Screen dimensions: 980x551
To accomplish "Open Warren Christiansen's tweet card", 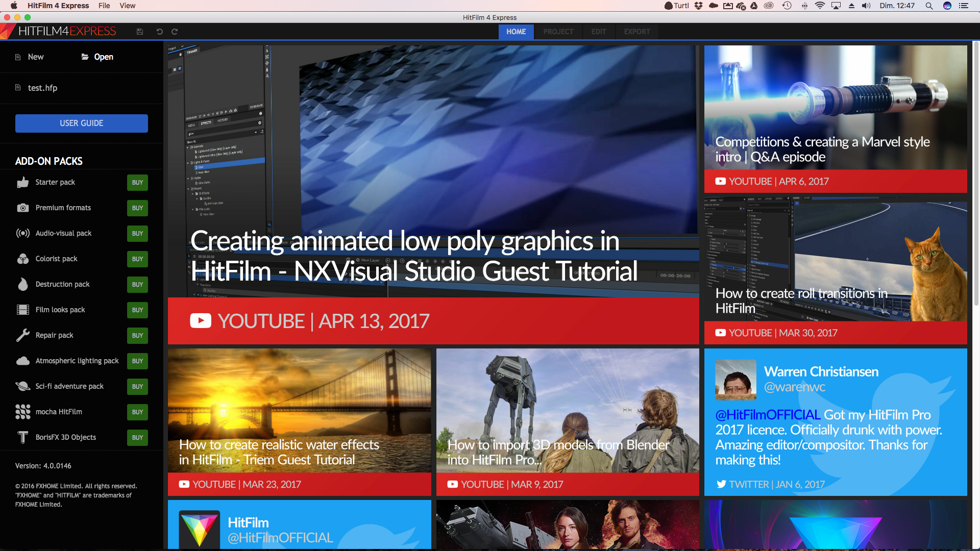I will click(x=836, y=422).
